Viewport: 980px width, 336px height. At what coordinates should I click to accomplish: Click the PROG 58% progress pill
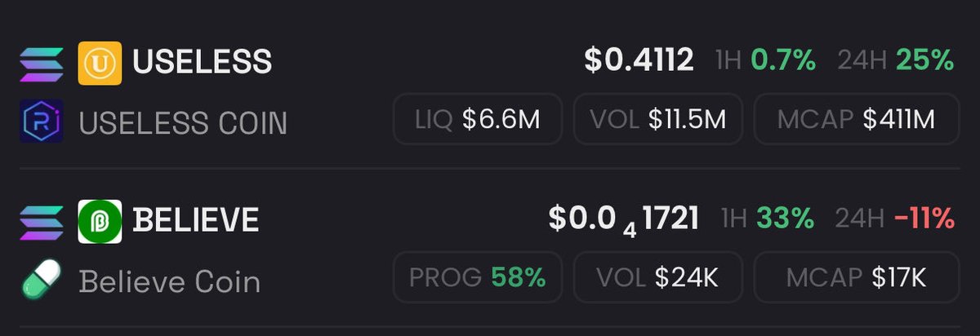pos(478,278)
